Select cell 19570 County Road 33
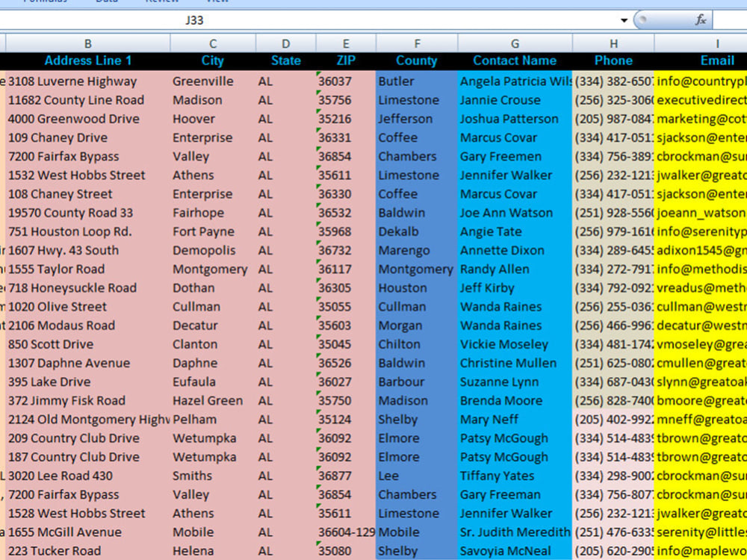 click(x=87, y=213)
